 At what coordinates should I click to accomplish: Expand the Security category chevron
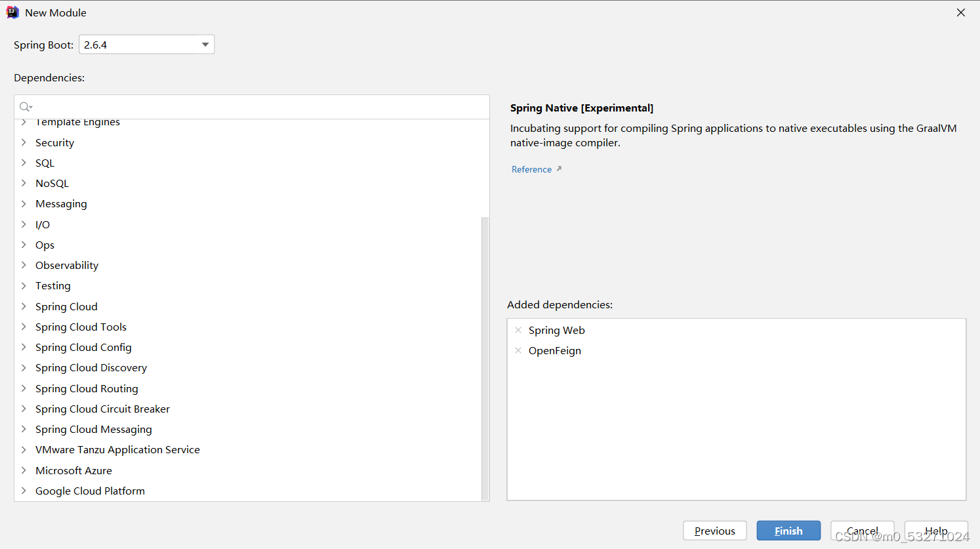click(x=24, y=142)
